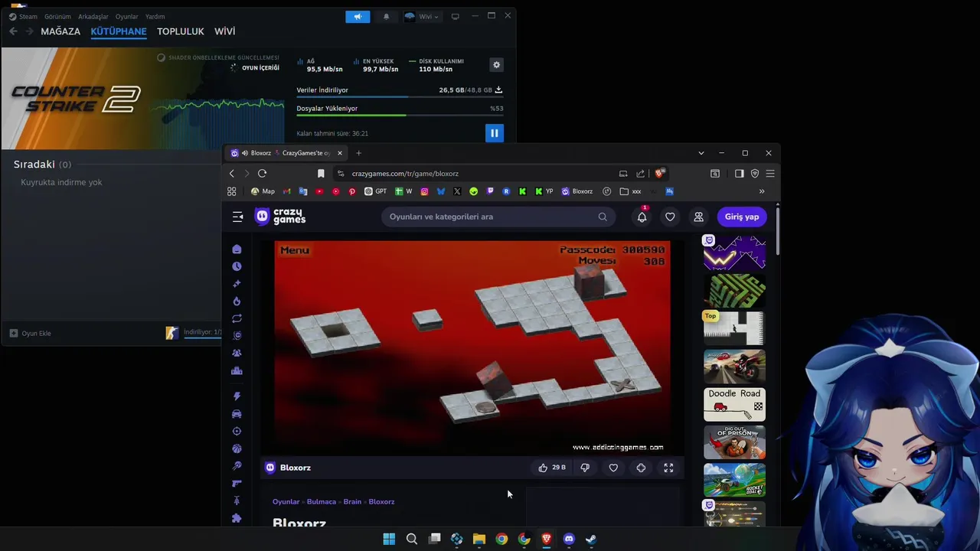
Task: Enter fullscreen mode for Bloxorz
Action: (668, 468)
